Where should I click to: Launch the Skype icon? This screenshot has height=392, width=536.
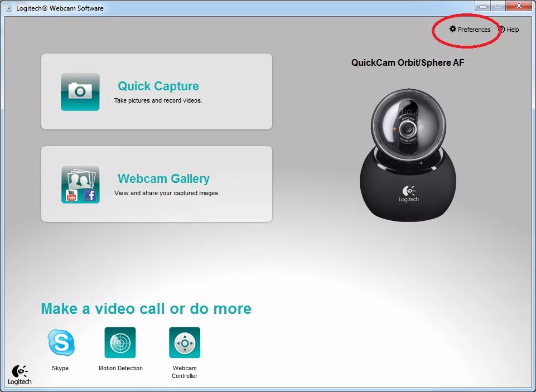[x=61, y=342]
